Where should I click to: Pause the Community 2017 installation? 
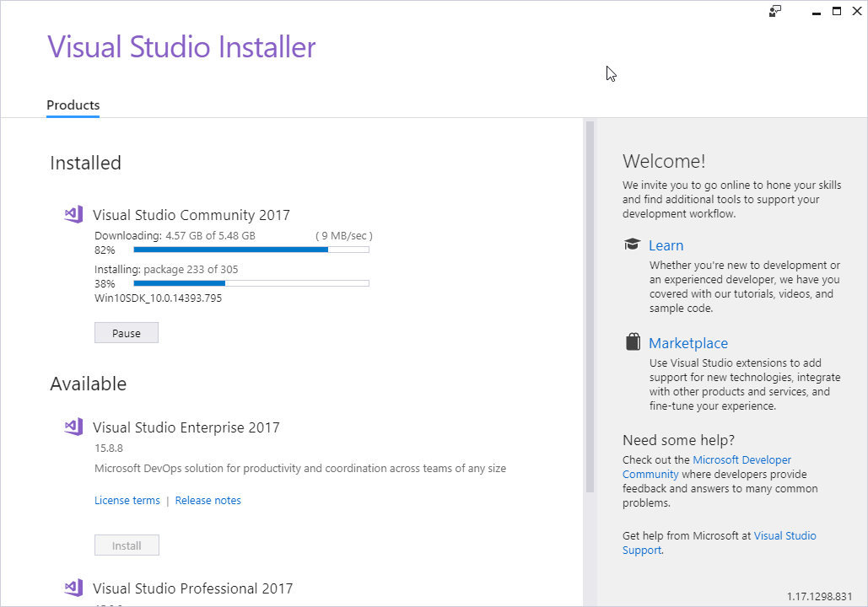tap(127, 333)
